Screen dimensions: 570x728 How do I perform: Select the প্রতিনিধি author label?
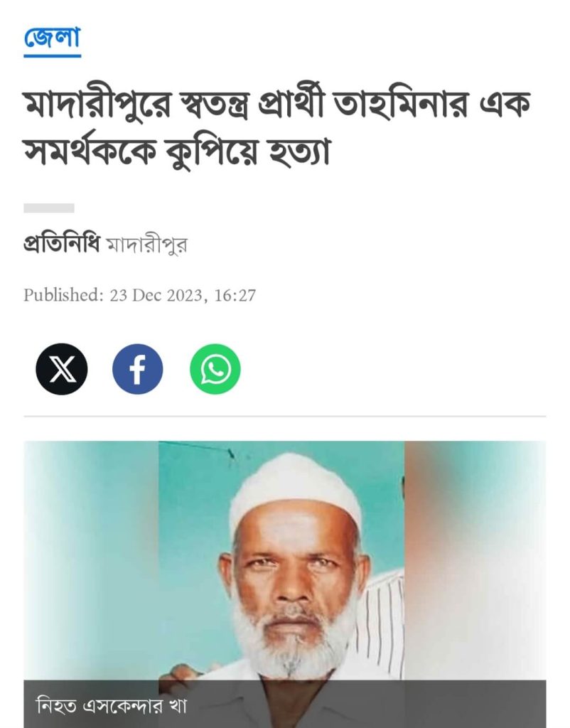point(62,243)
